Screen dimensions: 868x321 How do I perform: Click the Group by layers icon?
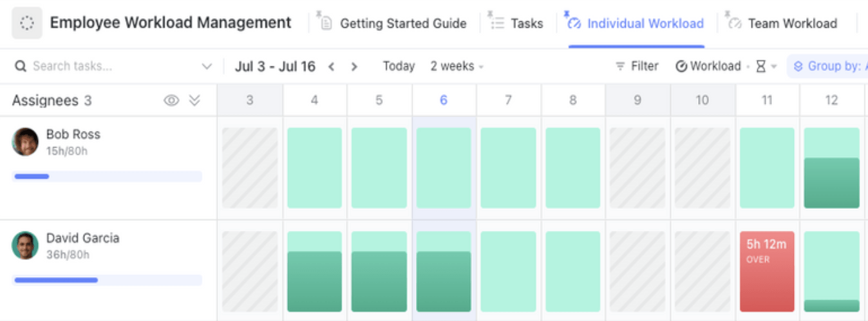(x=798, y=66)
